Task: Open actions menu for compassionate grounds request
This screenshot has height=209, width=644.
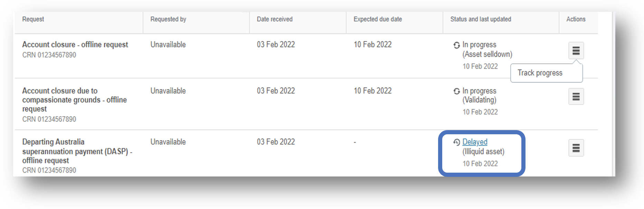Action: click(576, 97)
